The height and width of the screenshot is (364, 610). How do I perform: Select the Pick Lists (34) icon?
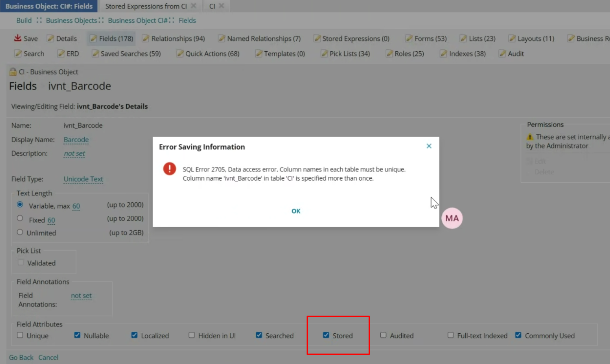click(x=345, y=54)
